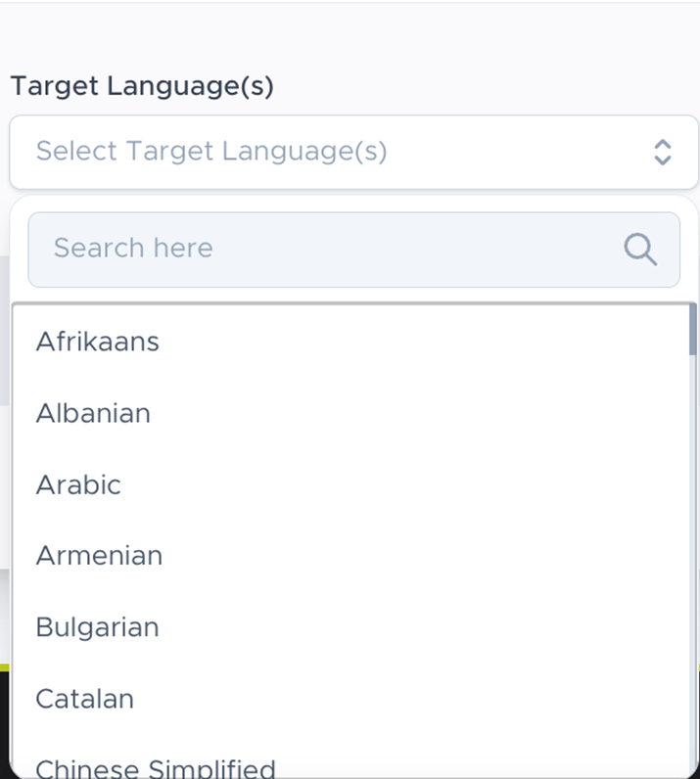Click the Target Language(s) field label
700x779 pixels.
(142, 86)
